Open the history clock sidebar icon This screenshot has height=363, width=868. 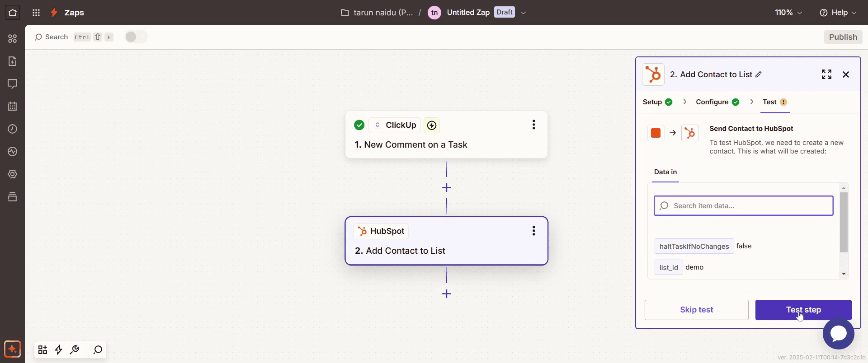click(x=13, y=129)
